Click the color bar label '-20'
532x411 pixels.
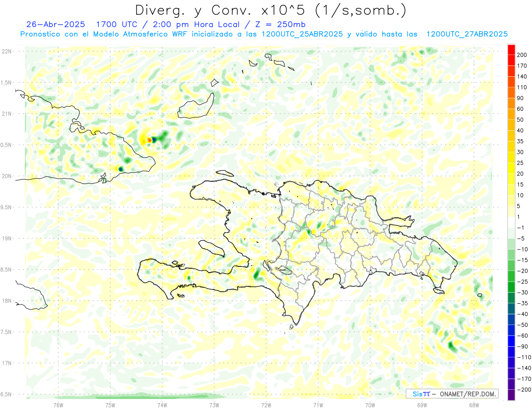pos(522,271)
